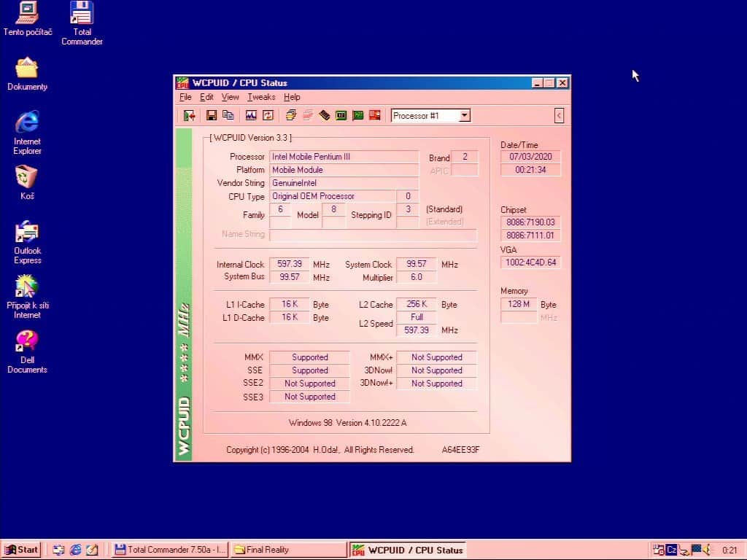The height and width of the screenshot is (560, 747).
Task: Click the Vendor String field GenuineIntel
Action: click(344, 183)
